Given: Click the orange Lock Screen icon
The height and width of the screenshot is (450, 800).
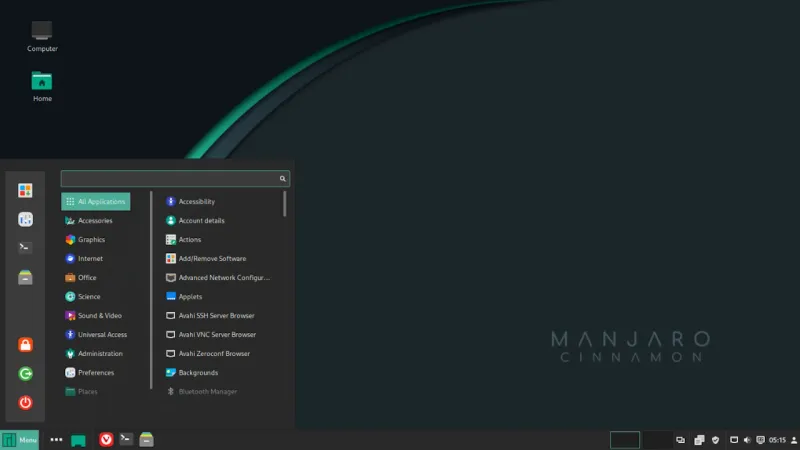Looking at the screenshot, I should tap(25, 344).
